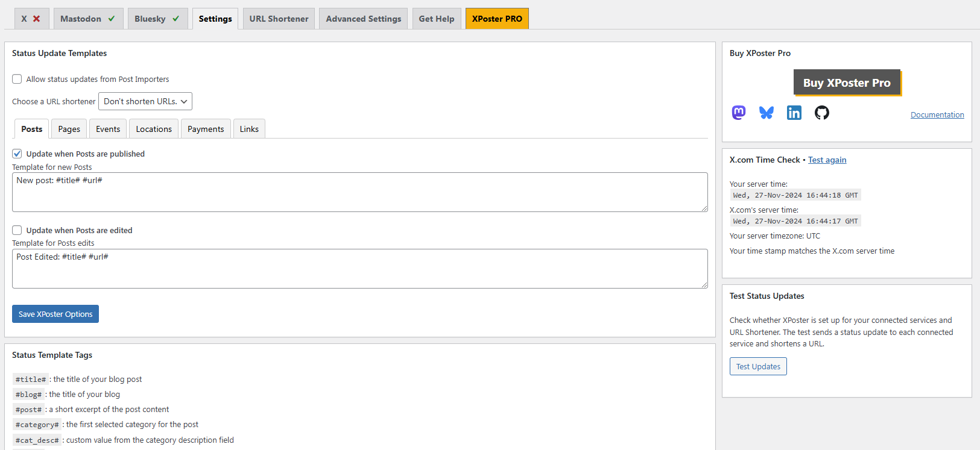980x450 pixels.
Task: Select the Settings tab
Action: click(215, 19)
